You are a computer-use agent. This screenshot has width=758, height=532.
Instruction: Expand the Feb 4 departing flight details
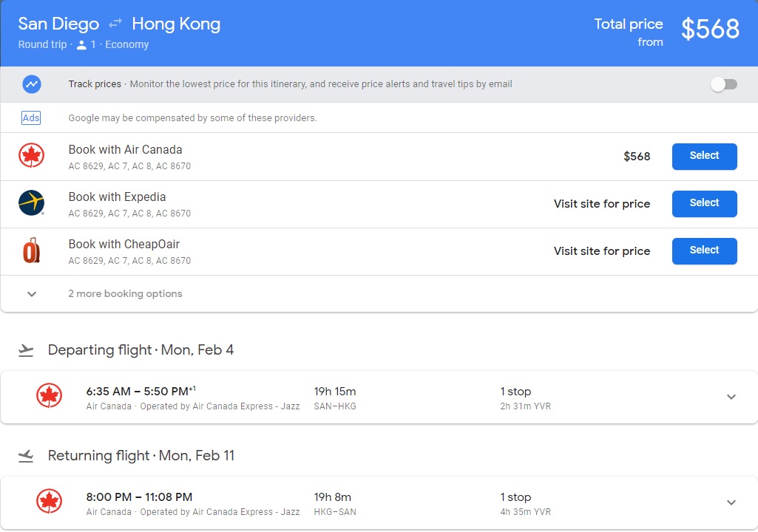(731, 397)
